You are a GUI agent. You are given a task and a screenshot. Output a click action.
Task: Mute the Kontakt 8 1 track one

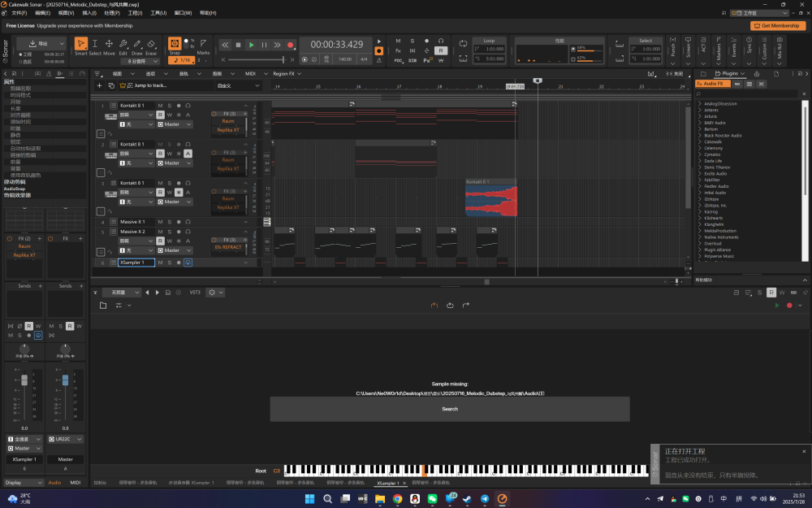point(160,106)
